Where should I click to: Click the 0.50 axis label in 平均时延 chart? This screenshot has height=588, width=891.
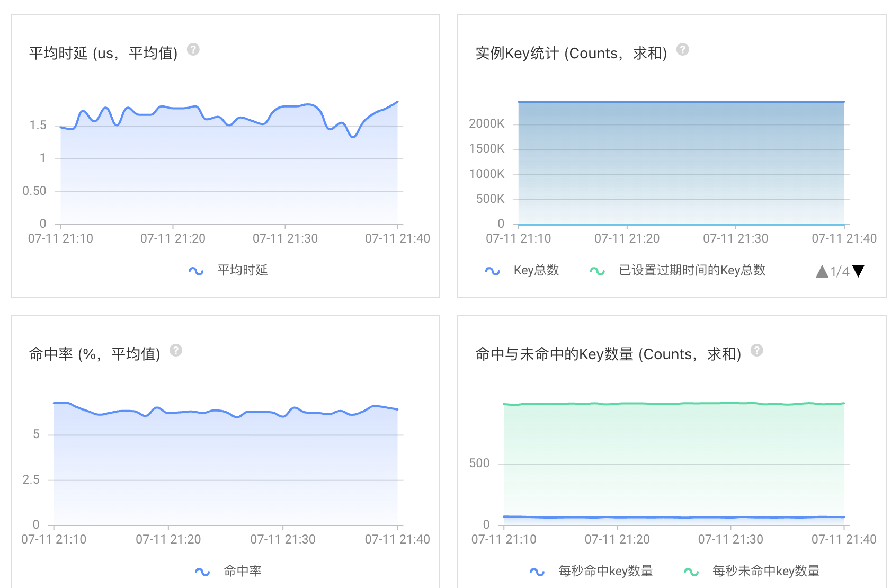[x=34, y=191]
